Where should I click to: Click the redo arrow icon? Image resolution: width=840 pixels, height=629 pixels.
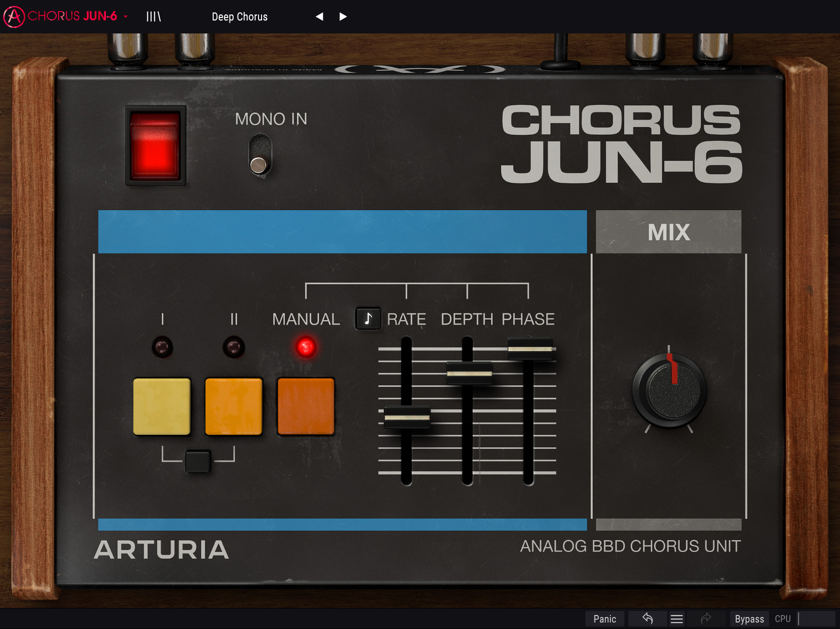pyautogui.click(x=706, y=619)
